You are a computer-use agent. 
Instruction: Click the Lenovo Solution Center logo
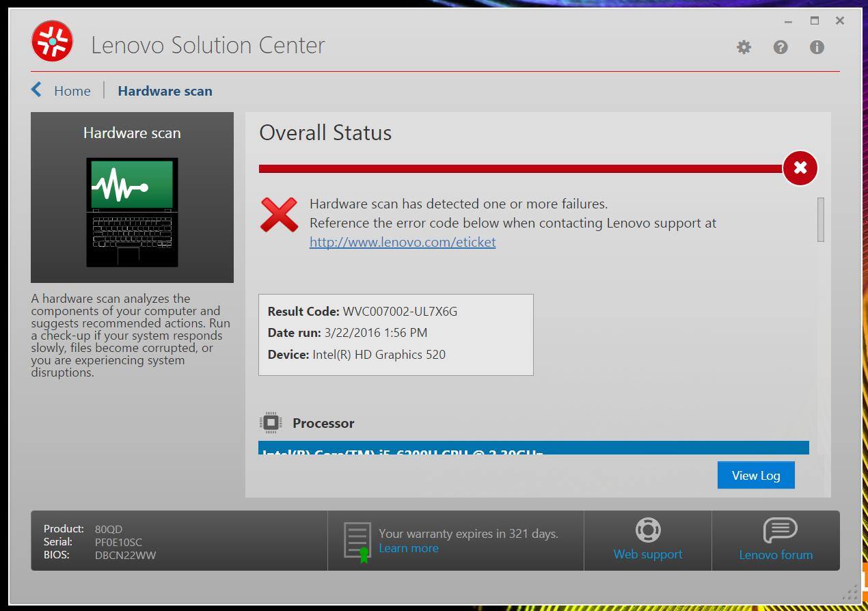(x=52, y=42)
